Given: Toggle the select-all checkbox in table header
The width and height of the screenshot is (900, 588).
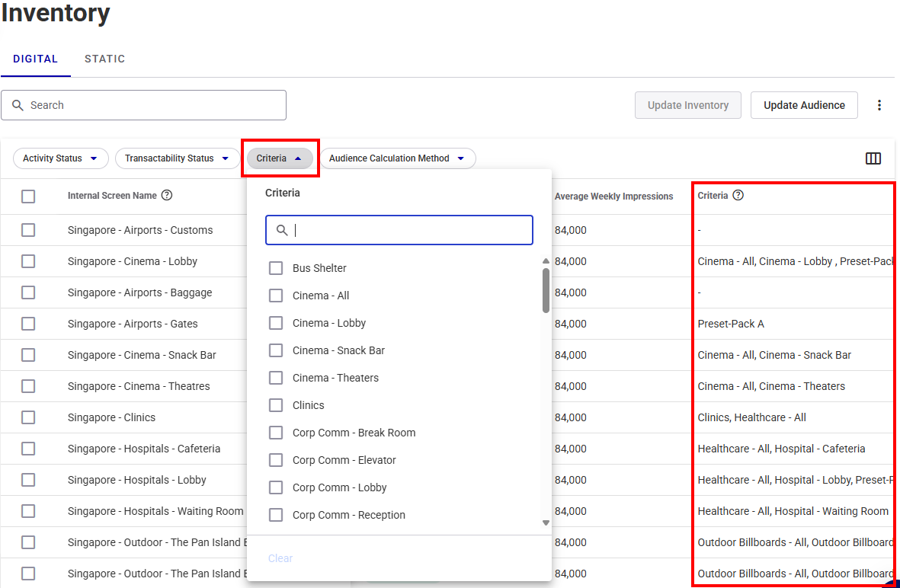Looking at the screenshot, I should [28, 197].
